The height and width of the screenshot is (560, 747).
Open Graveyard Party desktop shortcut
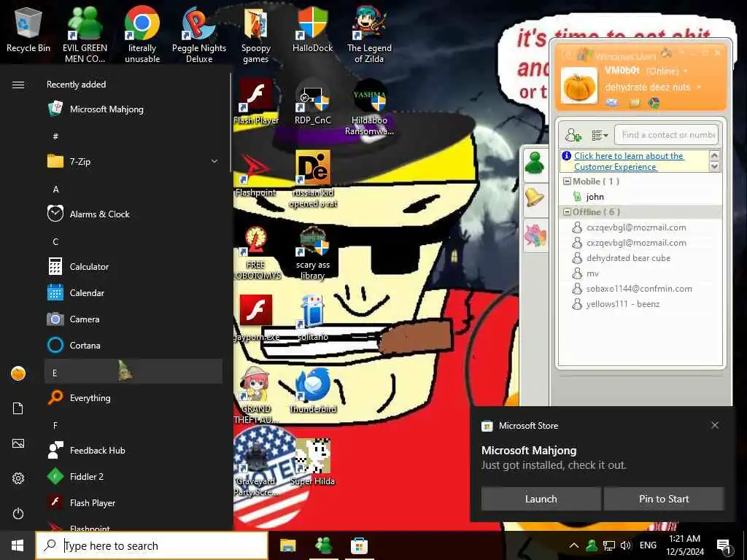point(256,467)
